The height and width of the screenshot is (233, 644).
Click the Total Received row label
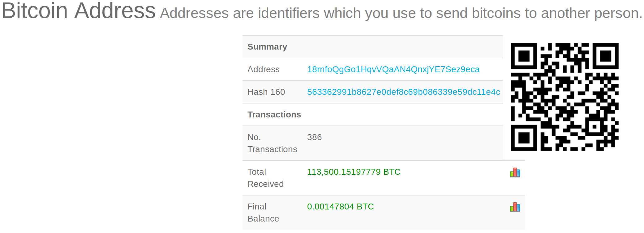pos(265,178)
